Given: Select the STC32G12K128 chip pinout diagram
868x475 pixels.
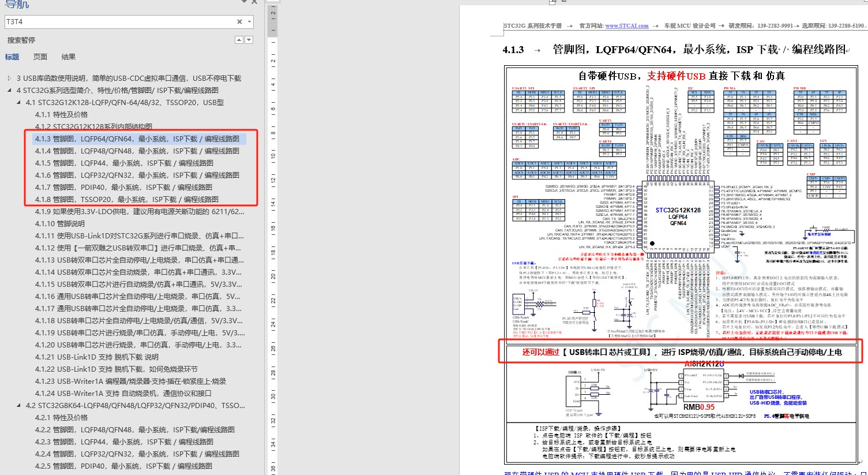Looking at the screenshot, I should pyautogui.click(x=678, y=216).
